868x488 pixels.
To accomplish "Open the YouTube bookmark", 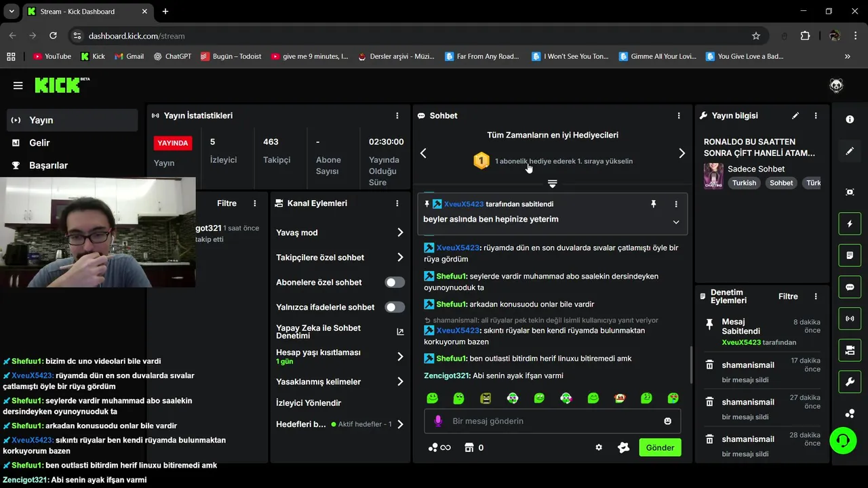I will [52, 56].
